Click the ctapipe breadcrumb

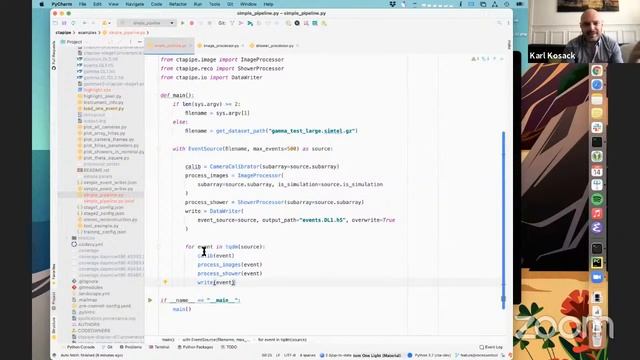pos(63,33)
